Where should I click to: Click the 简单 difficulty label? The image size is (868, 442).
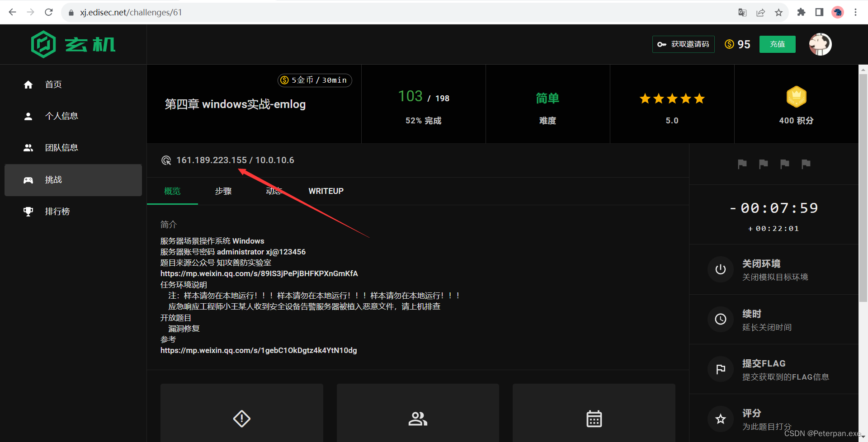[x=547, y=98]
